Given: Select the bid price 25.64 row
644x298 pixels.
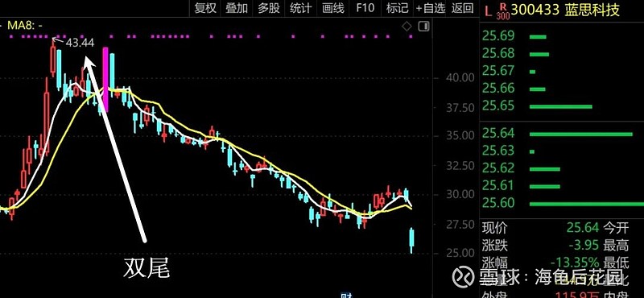Looking at the screenshot, I should (561, 134).
